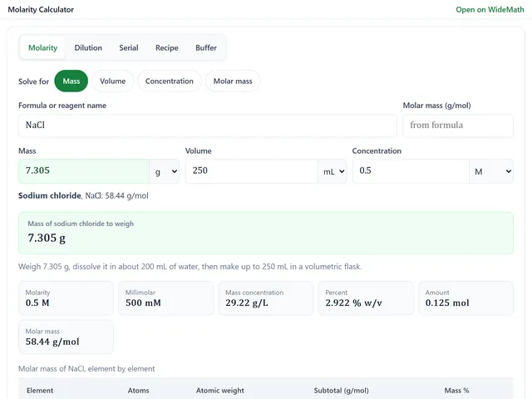This screenshot has height=399, width=532.
Task: Choose Mass as the solve-for option
Action: click(71, 81)
